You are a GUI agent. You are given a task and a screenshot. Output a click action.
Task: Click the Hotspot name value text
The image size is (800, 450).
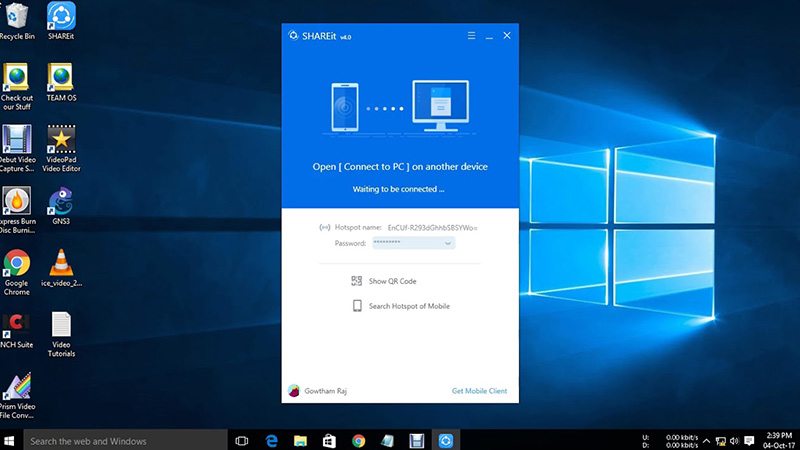[x=433, y=228]
